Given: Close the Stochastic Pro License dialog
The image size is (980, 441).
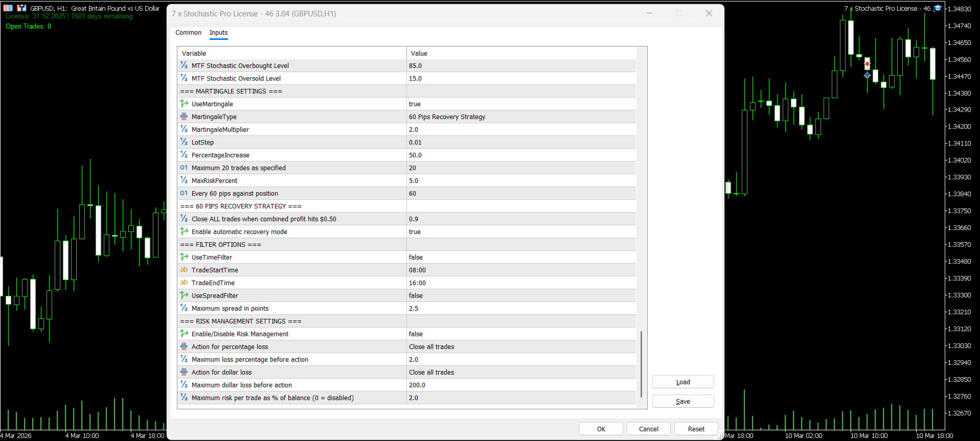Looking at the screenshot, I should (x=709, y=13).
